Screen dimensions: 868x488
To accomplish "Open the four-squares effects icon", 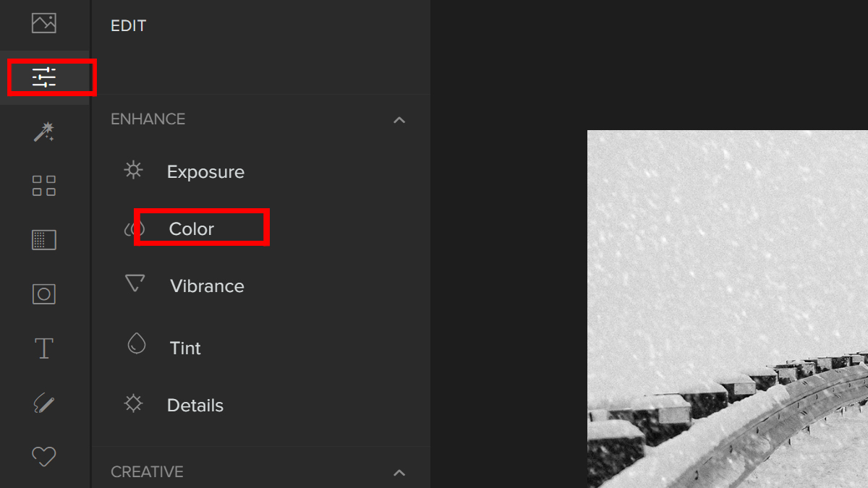I will [44, 186].
